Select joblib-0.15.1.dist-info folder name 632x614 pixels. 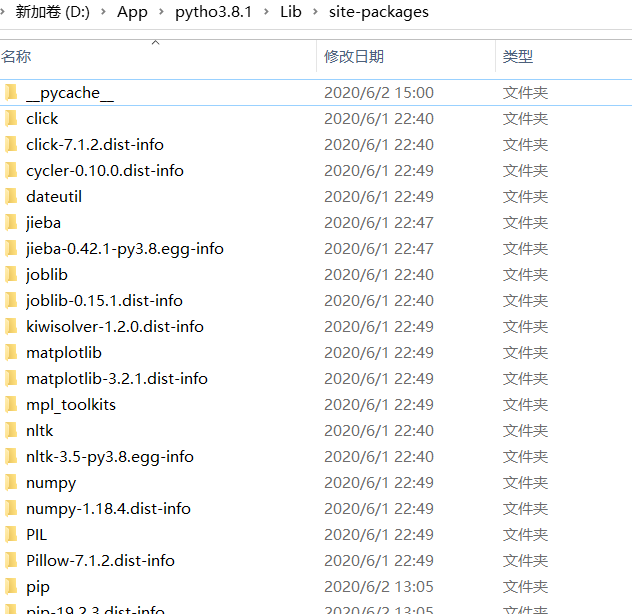click(x=104, y=301)
